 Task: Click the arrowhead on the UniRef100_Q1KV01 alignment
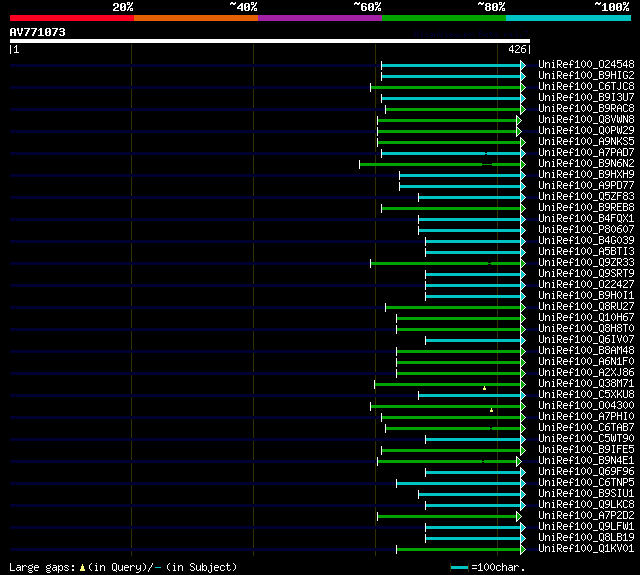point(523,550)
